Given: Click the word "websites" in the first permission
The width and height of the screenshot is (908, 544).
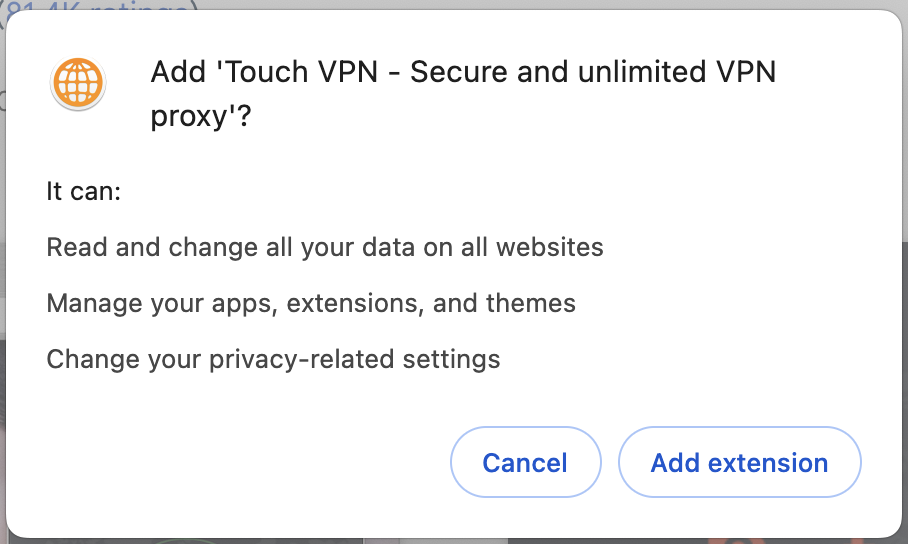Looking at the screenshot, I should 550,247.
